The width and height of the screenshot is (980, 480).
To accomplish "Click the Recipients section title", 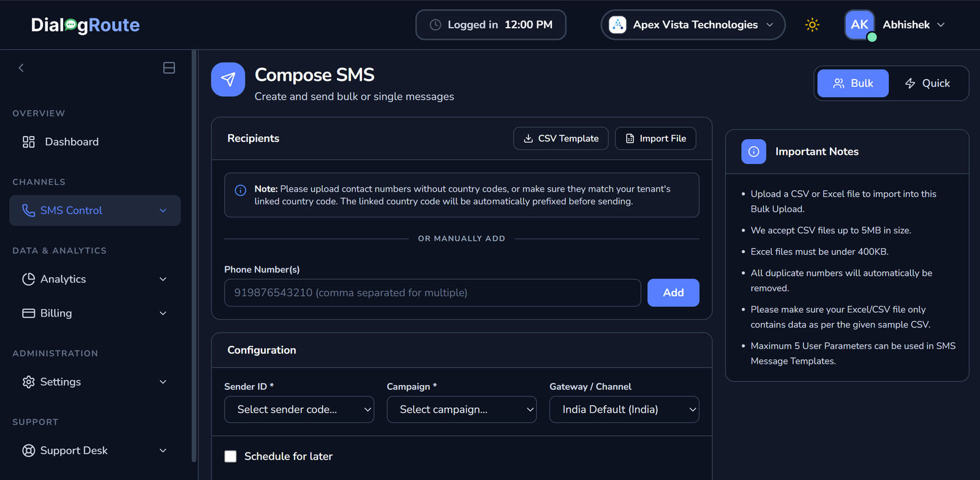I will coord(253,138).
